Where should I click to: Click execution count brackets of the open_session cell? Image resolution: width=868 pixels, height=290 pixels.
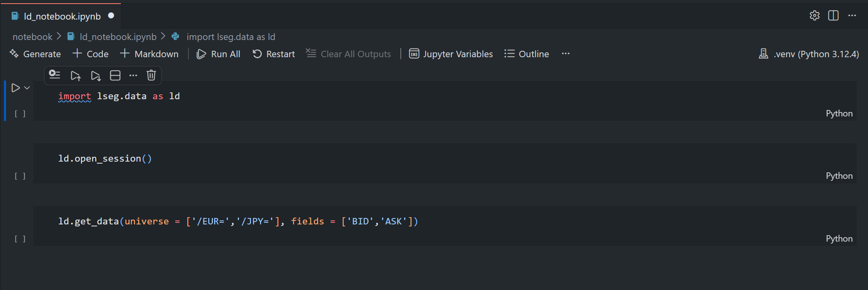(20, 176)
